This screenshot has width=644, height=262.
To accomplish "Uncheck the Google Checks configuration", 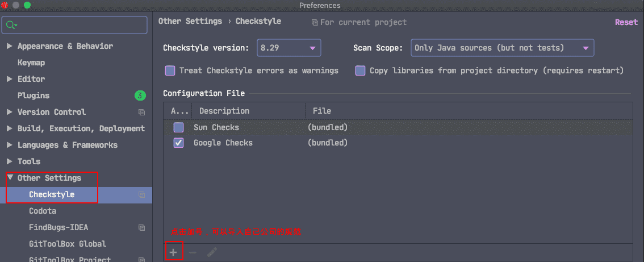I will (179, 143).
